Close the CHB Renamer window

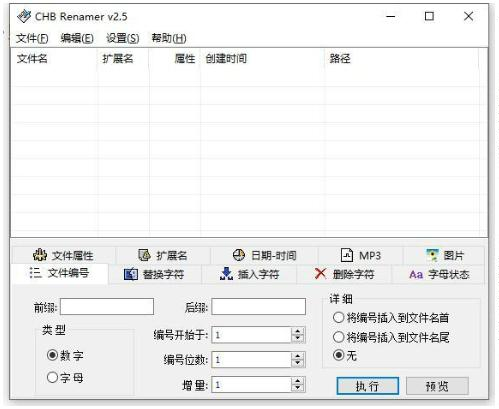pyautogui.click(x=469, y=16)
